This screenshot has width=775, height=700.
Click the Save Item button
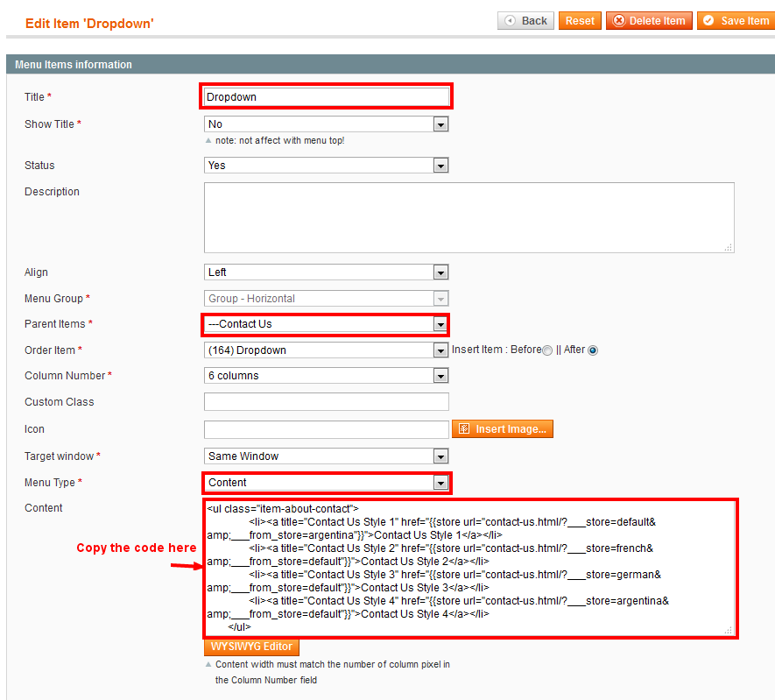click(x=736, y=21)
